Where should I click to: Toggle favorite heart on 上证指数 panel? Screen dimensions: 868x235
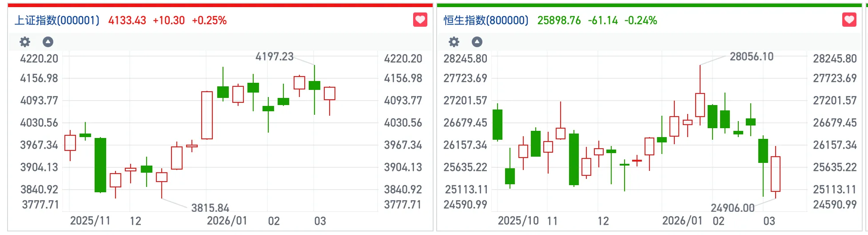420,20
